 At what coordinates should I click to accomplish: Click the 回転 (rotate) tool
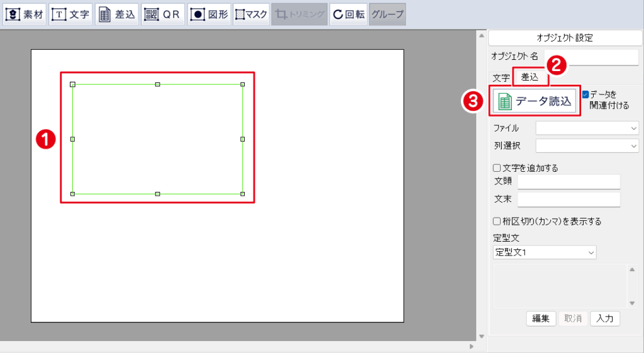pyautogui.click(x=348, y=14)
